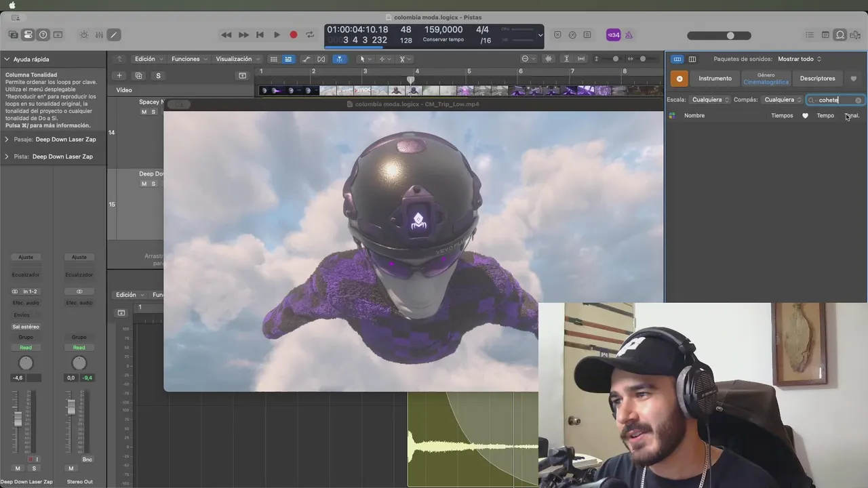Open the Media Browsers icon
The image size is (868, 488).
click(x=856, y=35)
